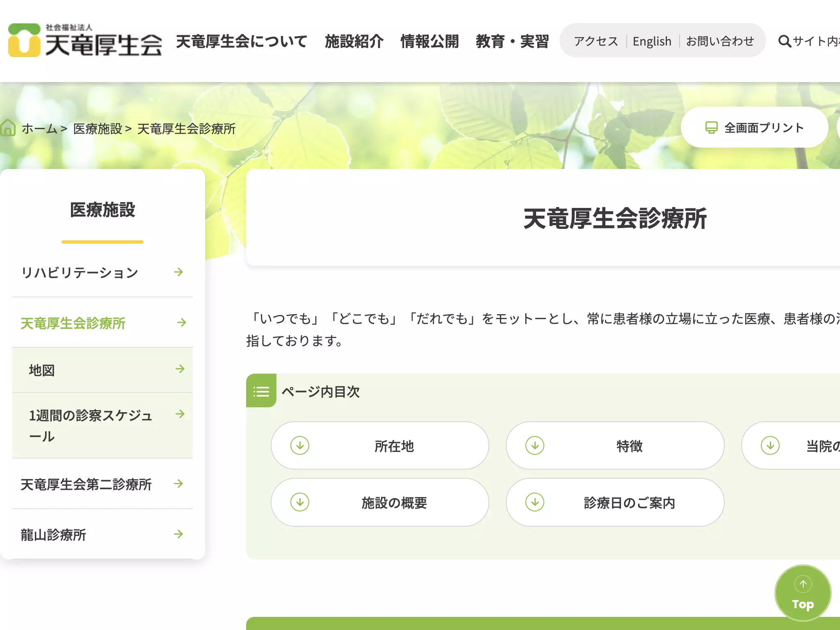Click the 天竜厚生会 logo
The image size is (840, 630).
85,40
